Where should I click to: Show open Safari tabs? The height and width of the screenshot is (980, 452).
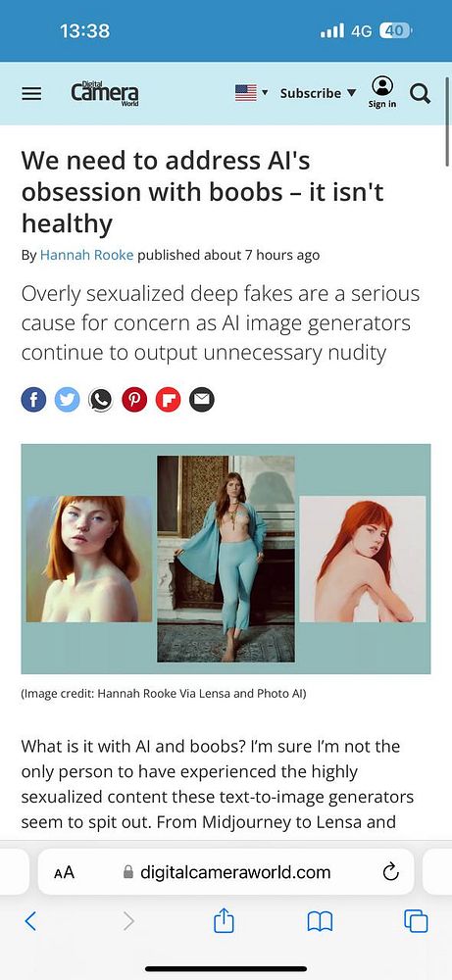tap(416, 921)
